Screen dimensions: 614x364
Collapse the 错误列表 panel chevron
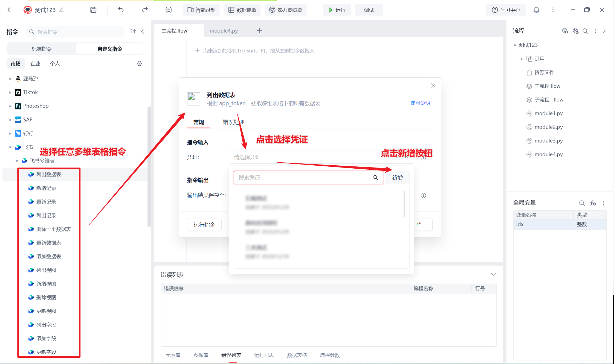[493, 274]
